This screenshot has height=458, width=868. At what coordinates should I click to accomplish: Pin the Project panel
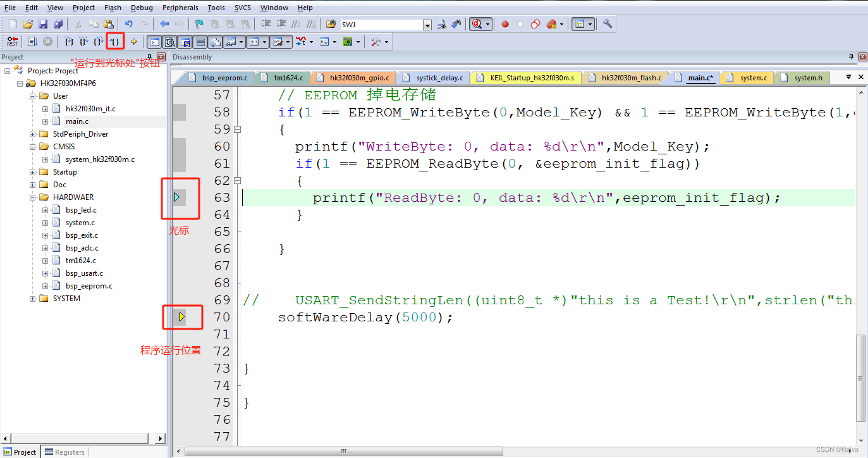[151, 57]
